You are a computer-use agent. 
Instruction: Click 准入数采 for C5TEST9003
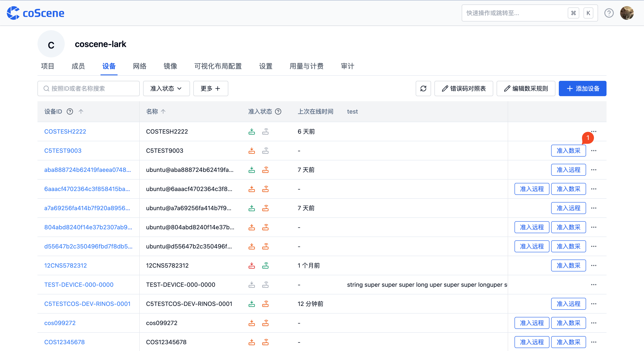[568, 151]
